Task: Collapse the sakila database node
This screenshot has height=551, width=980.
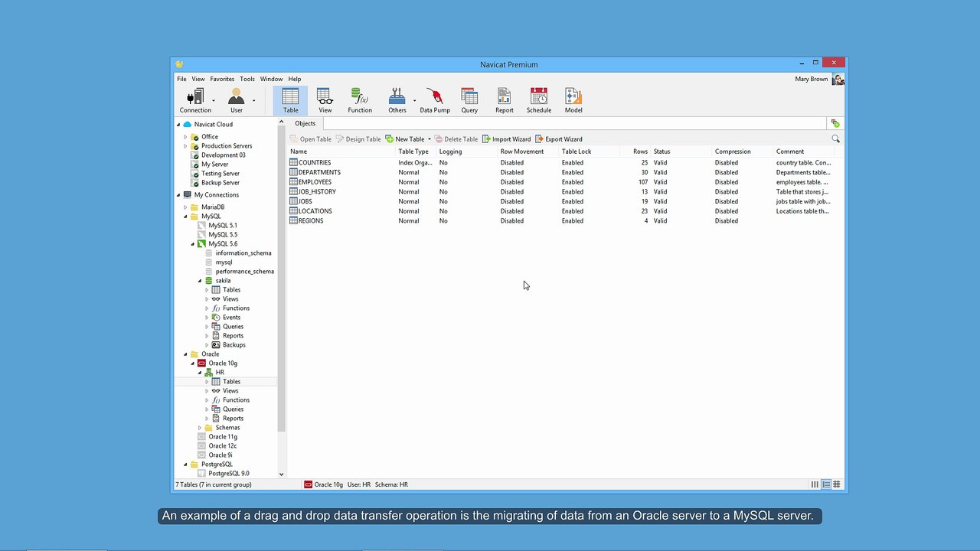Action: [x=200, y=281]
